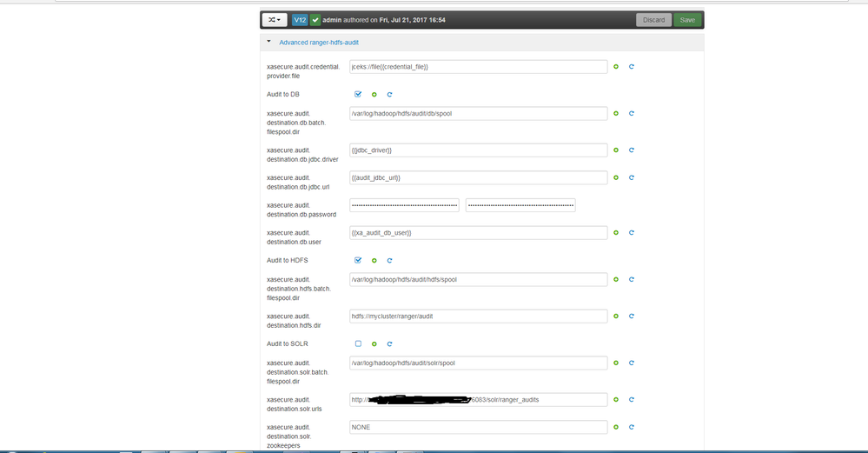
Task: Click the 'Audit to HDFS' label
Action: [288, 260]
